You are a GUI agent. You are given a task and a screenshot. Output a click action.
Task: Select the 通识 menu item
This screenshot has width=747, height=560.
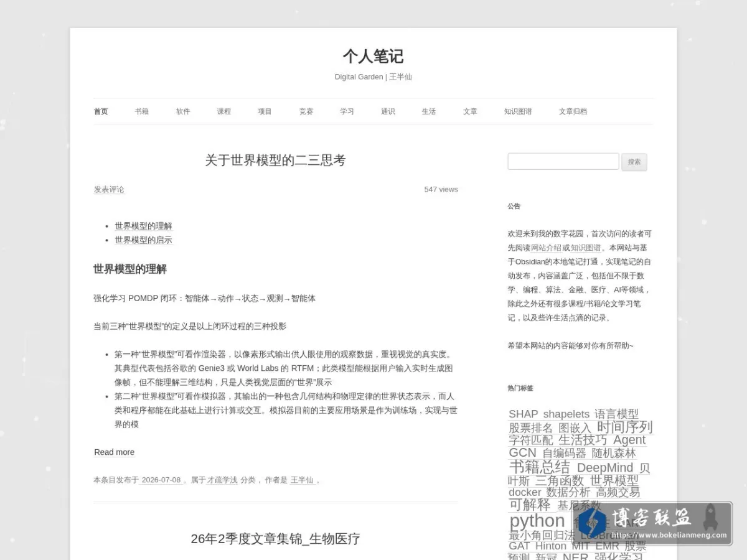click(388, 111)
